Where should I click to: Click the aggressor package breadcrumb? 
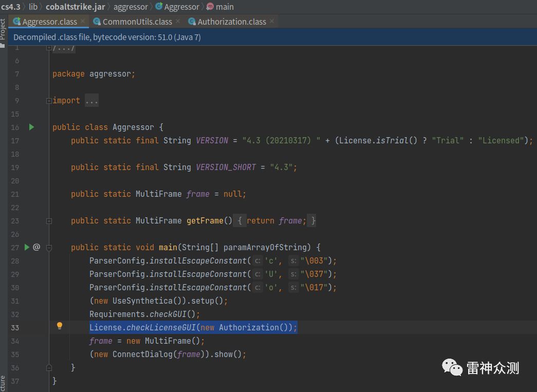click(x=131, y=7)
